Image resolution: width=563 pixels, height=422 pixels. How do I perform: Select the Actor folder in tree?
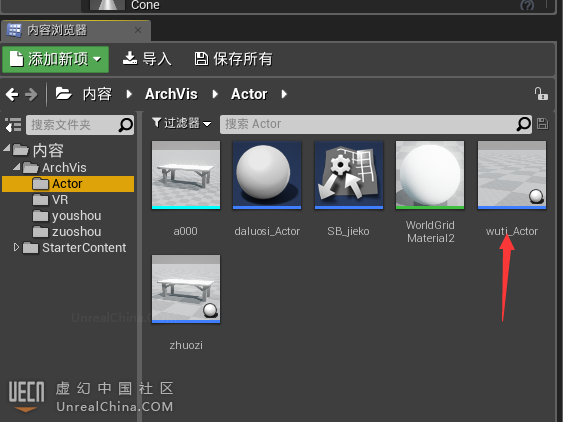tap(68, 184)
